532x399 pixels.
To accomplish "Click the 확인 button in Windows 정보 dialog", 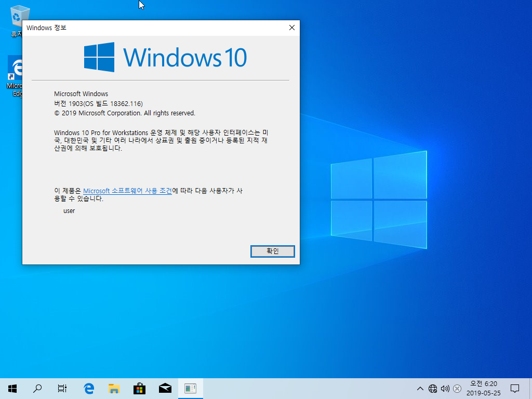I will [272, 251].
